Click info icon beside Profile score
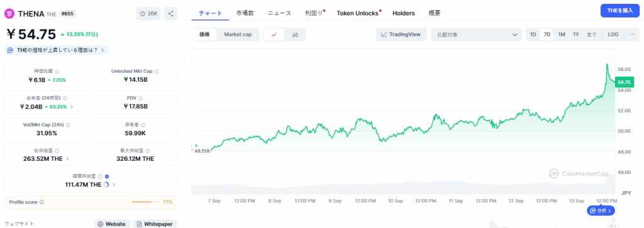The width and height of the screenshot is (644, 228). pos(42,202)
